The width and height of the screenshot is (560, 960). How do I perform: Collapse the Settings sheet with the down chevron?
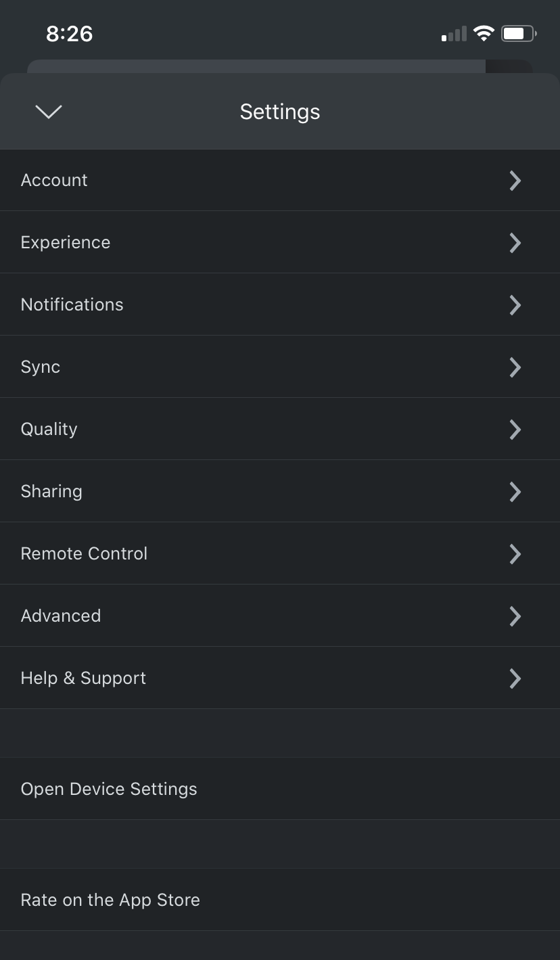[x=48, y=111]
